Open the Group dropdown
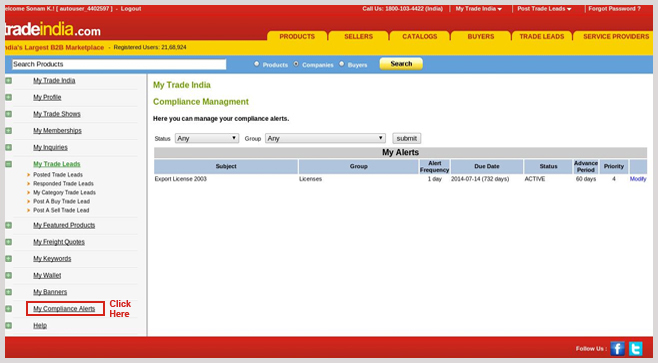The height and width of the screenshot is (363, 658). coord(325,138)
